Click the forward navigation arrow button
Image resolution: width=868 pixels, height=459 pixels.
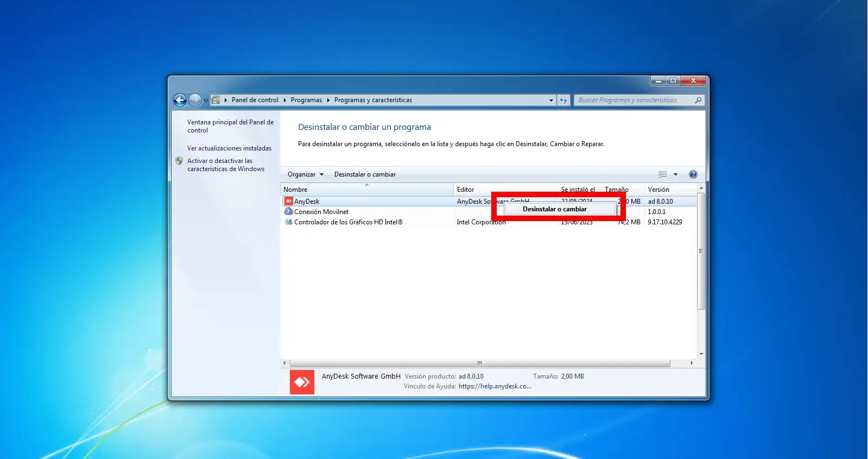point(195,100)
